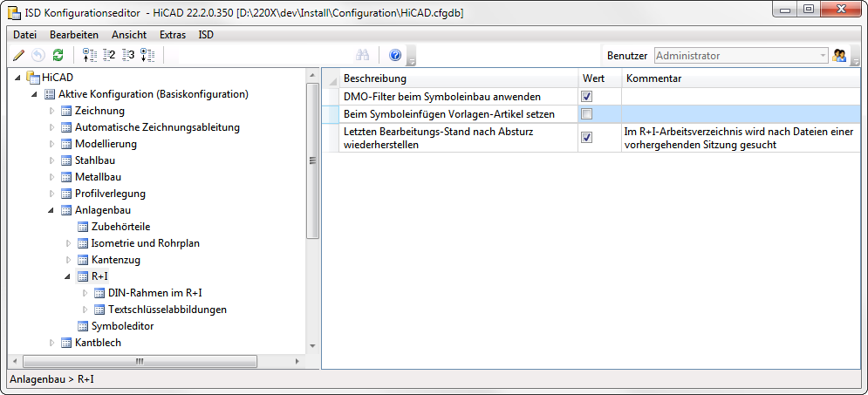Select the Zubehörteile tree item

pyautogui.click(x=120, y=227)
